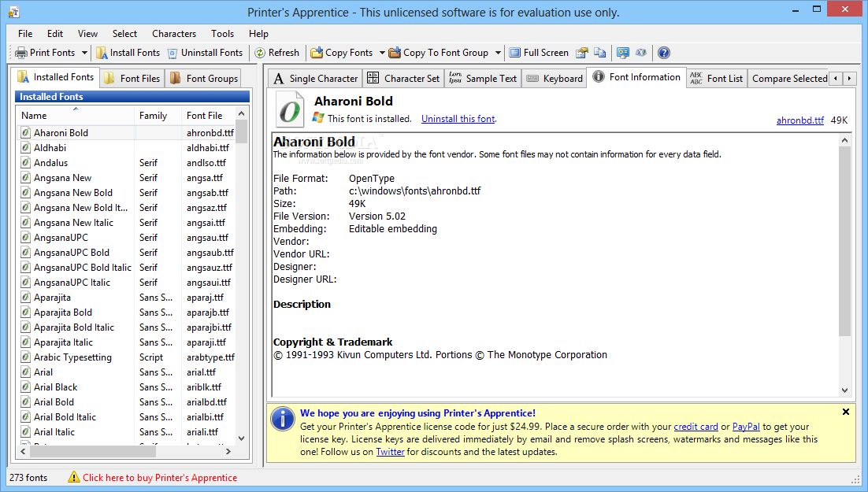Click the large Aharoni Bold font preview icon
The height and width of the screenshot is (492, 868).
pos(290,109)
